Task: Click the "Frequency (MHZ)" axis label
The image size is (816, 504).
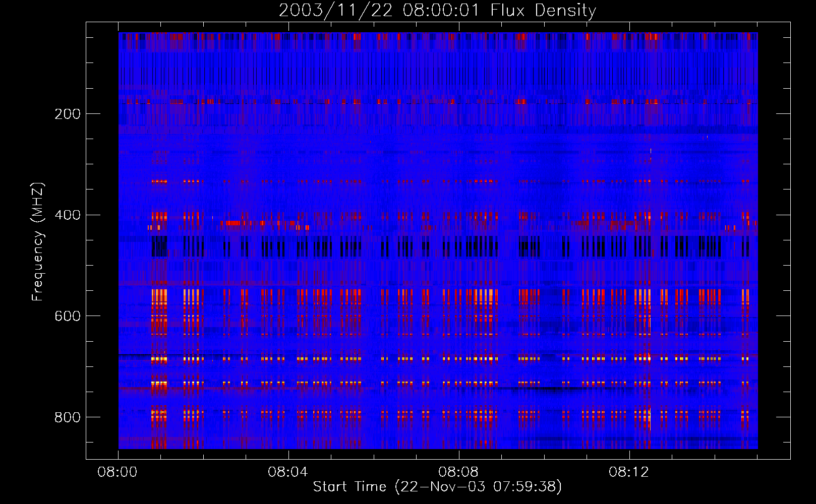Action: 38,241
